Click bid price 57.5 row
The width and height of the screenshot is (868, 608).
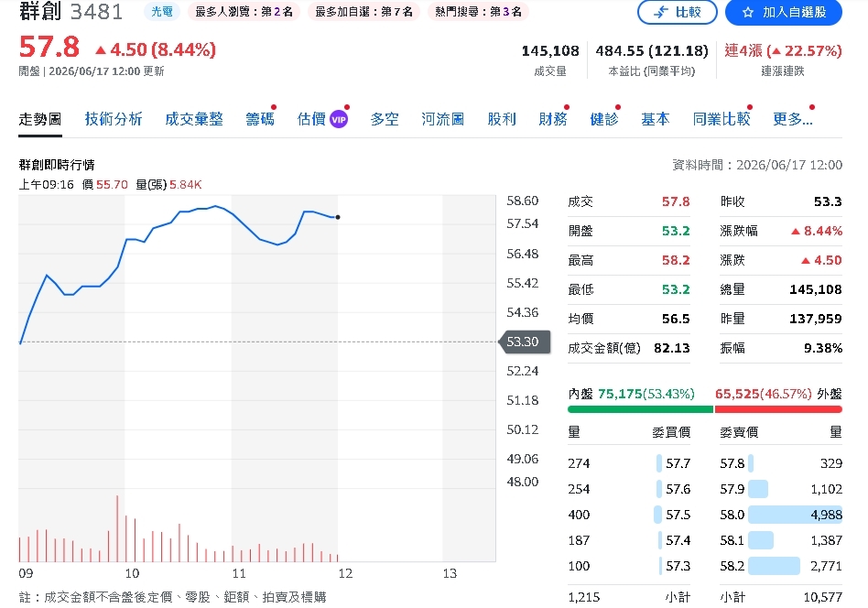629,515
